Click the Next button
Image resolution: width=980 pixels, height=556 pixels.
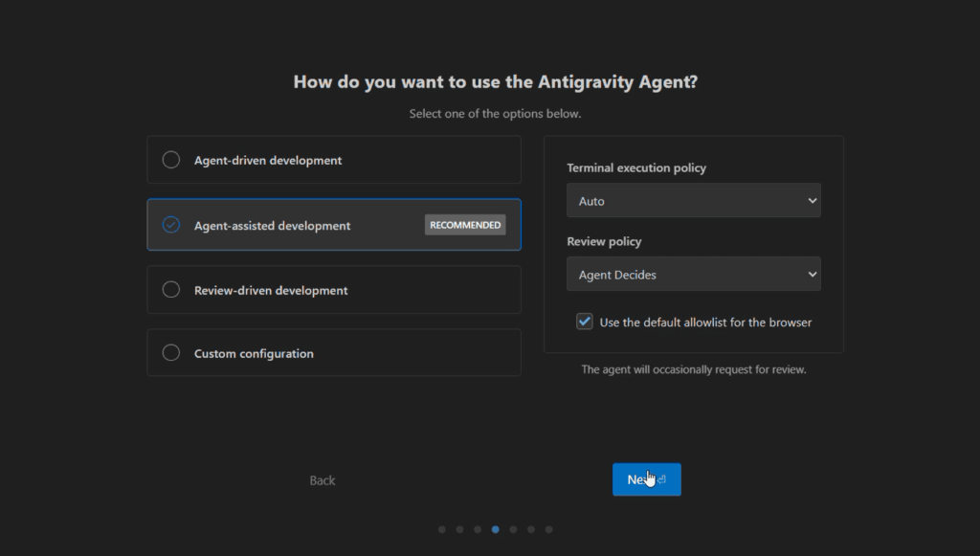[x=646, y=479]
